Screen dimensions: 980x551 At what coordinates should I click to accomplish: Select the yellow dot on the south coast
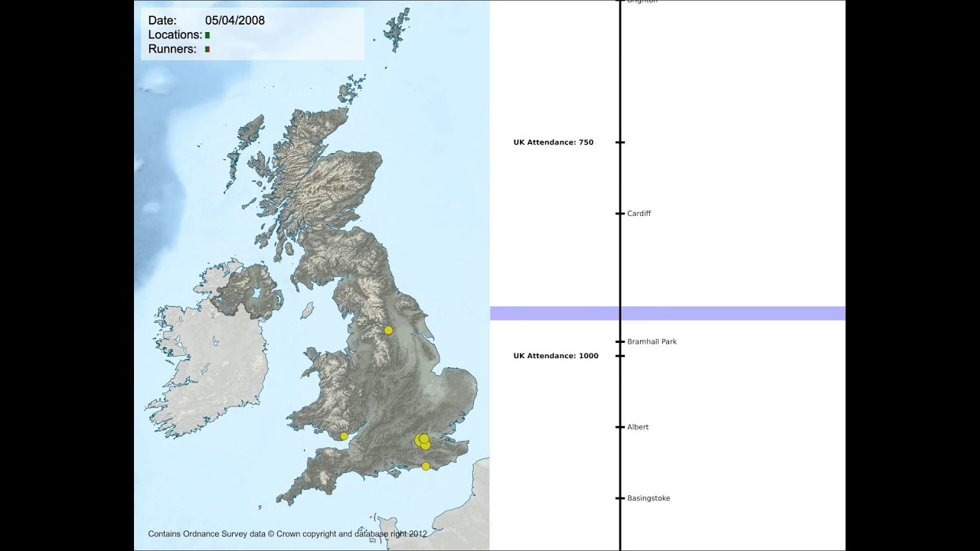coord(426,466)
